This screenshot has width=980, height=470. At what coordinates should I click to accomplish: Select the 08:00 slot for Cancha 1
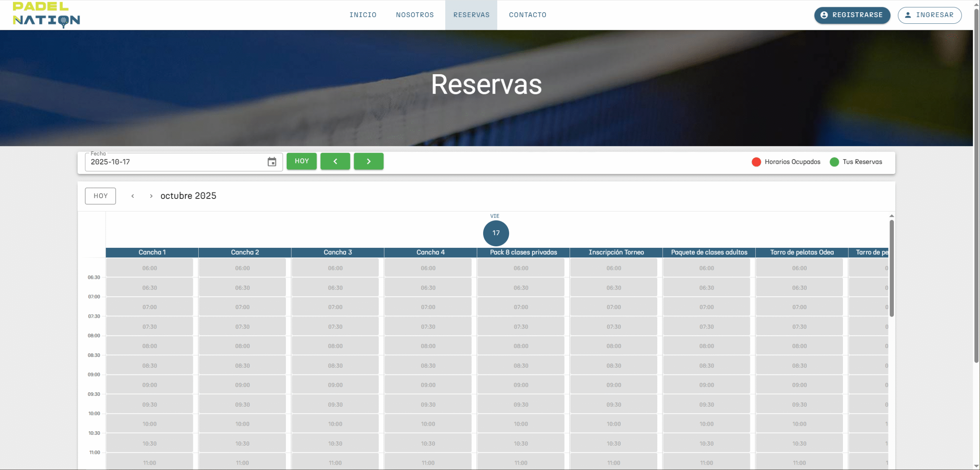tap(150, 346)
